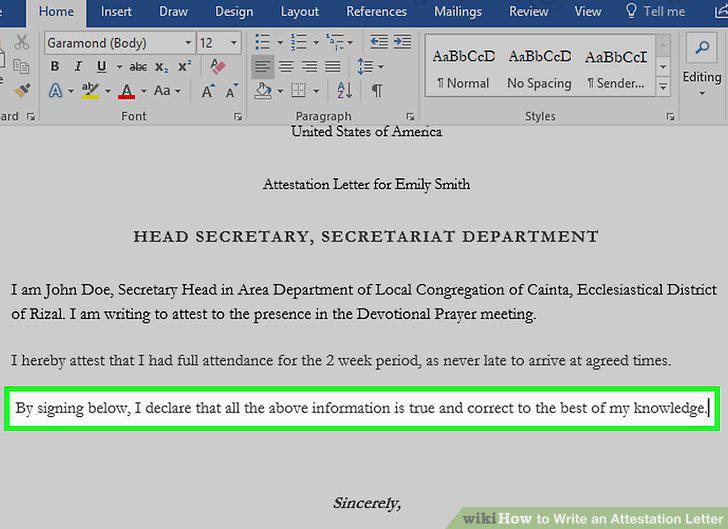Open the Mailings tab
The height and width of the screenshot is (529, 728).
coord(458,12)
